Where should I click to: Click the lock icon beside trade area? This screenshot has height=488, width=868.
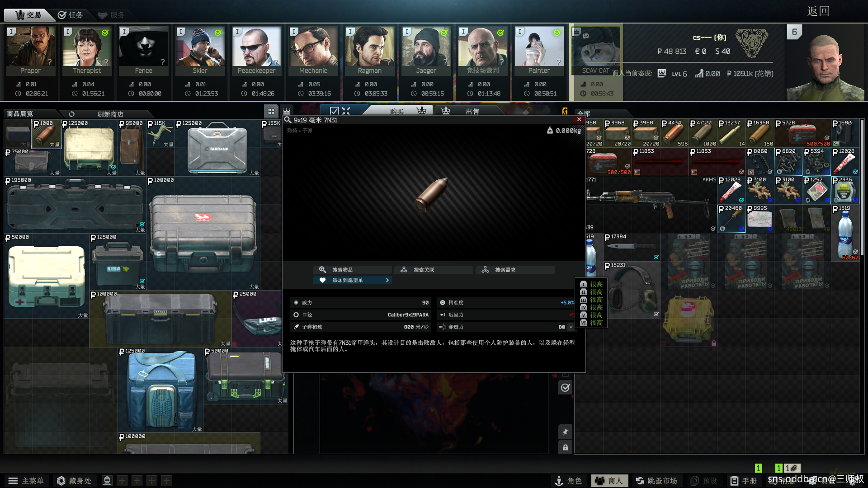pyautogui.click(x=565, y=447)
